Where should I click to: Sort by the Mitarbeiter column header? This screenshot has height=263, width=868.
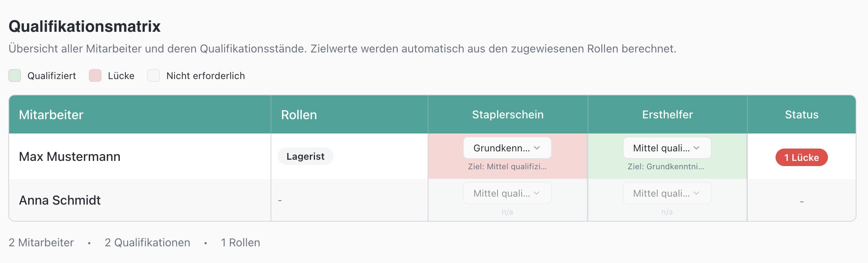point(51,115)
